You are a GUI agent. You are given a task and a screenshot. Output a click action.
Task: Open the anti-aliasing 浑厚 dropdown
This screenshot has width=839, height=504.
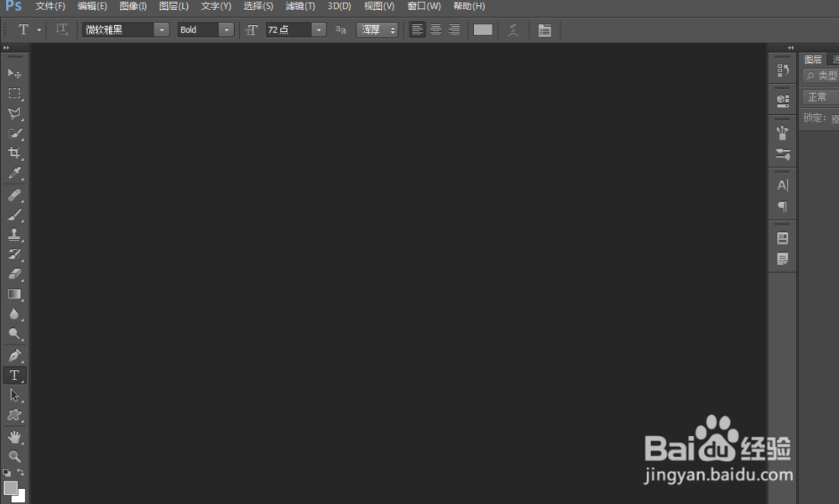(x=378, y=30)
